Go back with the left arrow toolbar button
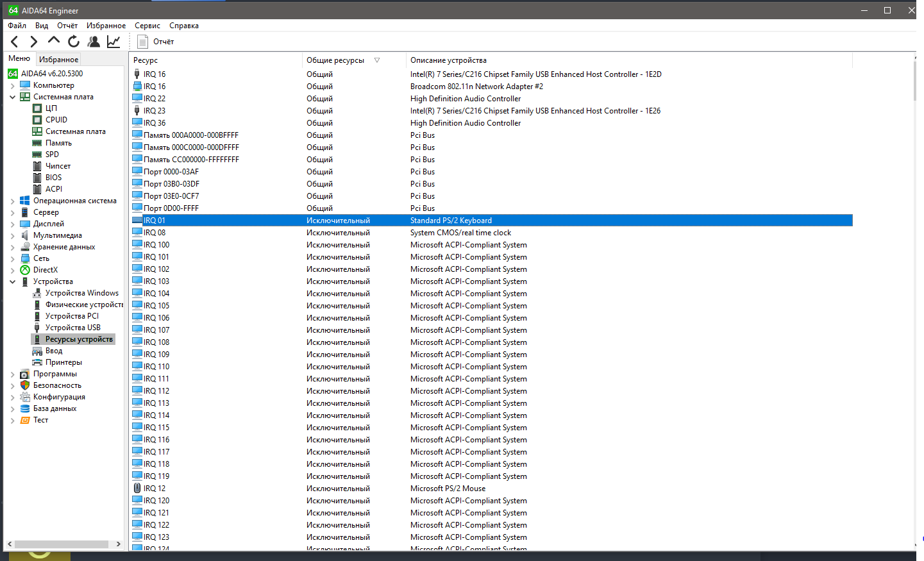924x561 pixels. (x=14, y=42)
